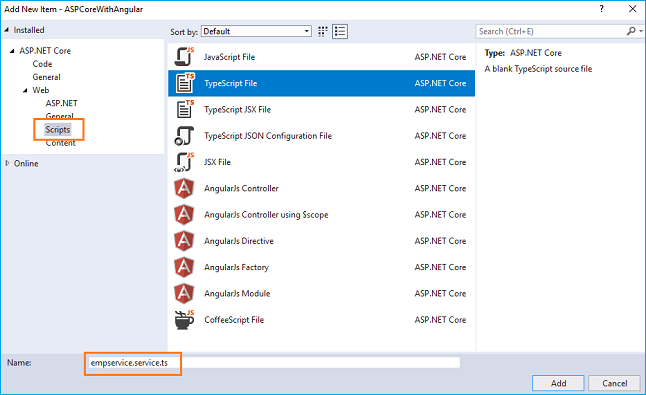Viewport: 646px width, 395px height.
Task: Click the CoffeeScript File cup icon
Action: pos(184,320)
